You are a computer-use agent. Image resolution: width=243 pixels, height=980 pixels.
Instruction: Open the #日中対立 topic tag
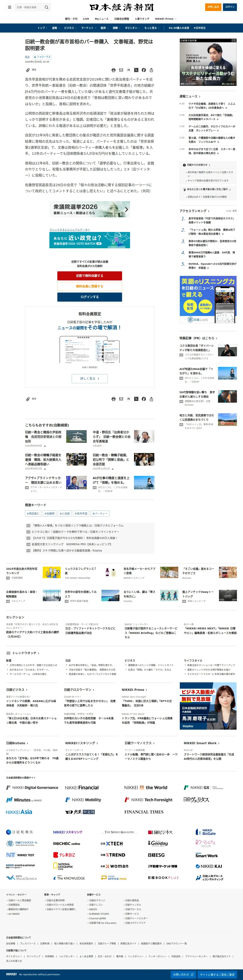(x=200, y=28)
